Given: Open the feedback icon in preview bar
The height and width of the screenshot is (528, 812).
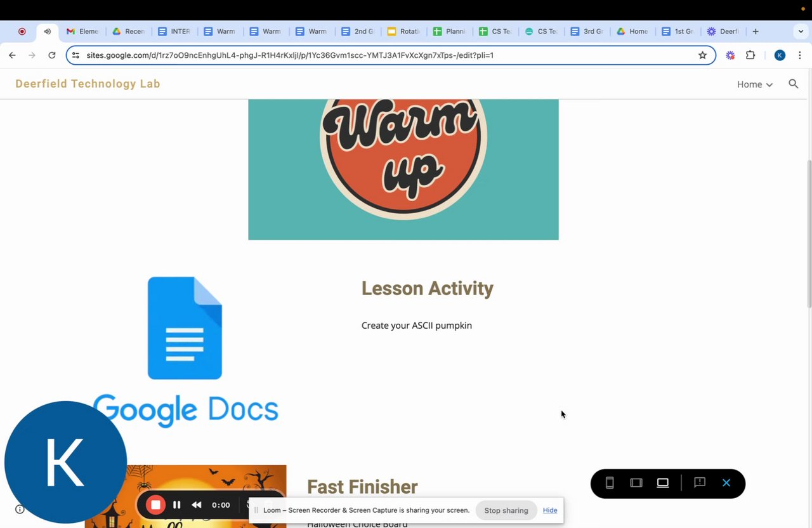Looking at the screenshot, I should 700,483.
